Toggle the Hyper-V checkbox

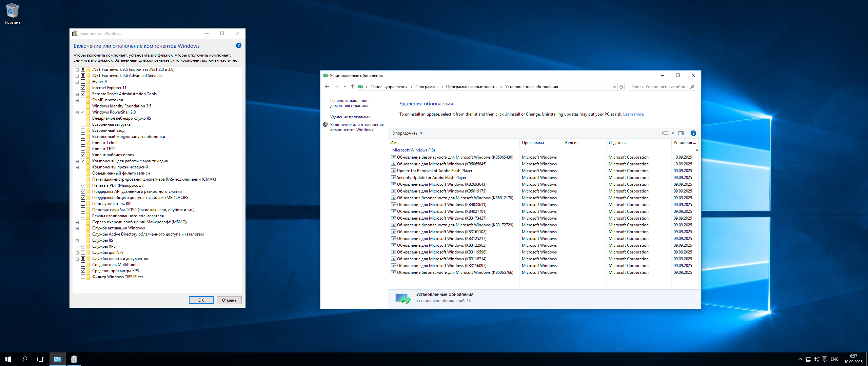tap(83, 82)
